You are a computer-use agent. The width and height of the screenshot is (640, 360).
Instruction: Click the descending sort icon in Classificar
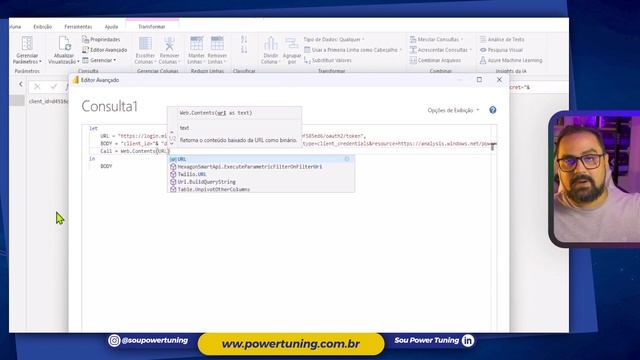pyautogui.click(x=244, y=50)
